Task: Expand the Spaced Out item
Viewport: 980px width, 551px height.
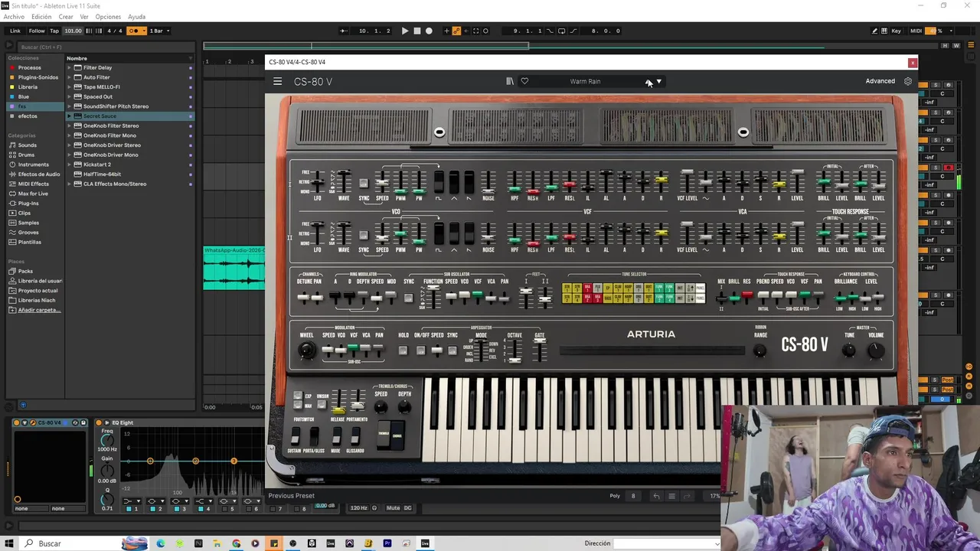Action: (69, 96)
